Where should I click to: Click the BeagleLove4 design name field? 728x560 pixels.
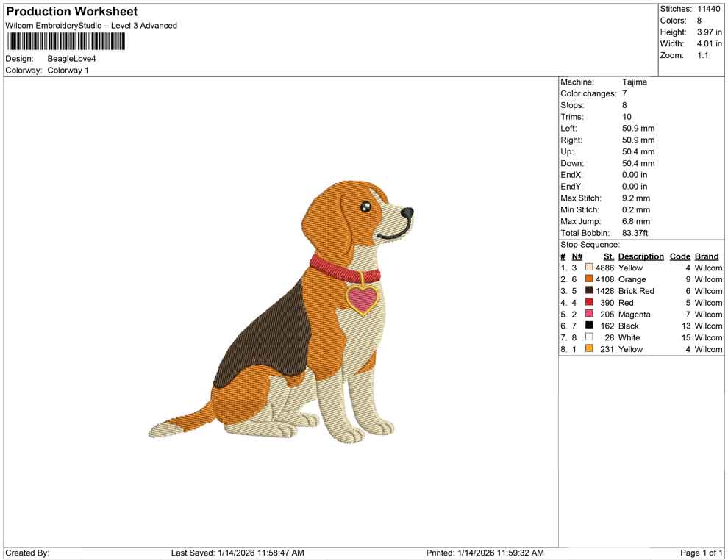point(71,58)
